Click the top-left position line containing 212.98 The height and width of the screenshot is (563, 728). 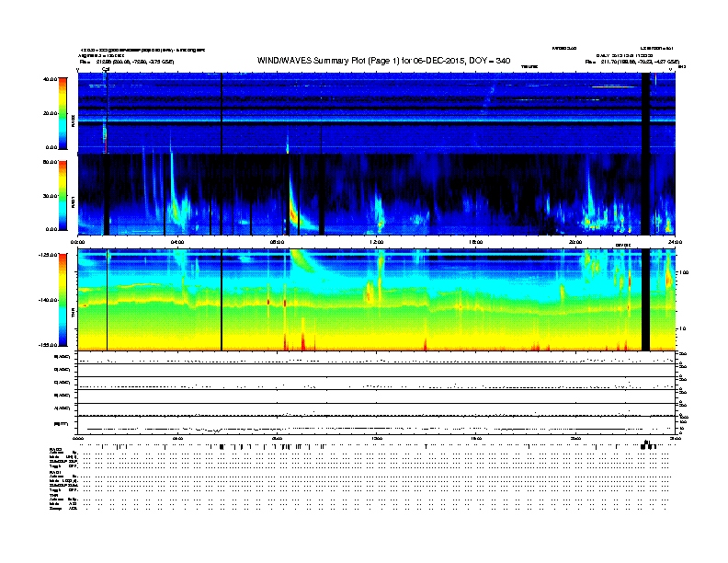pos(127,62)
